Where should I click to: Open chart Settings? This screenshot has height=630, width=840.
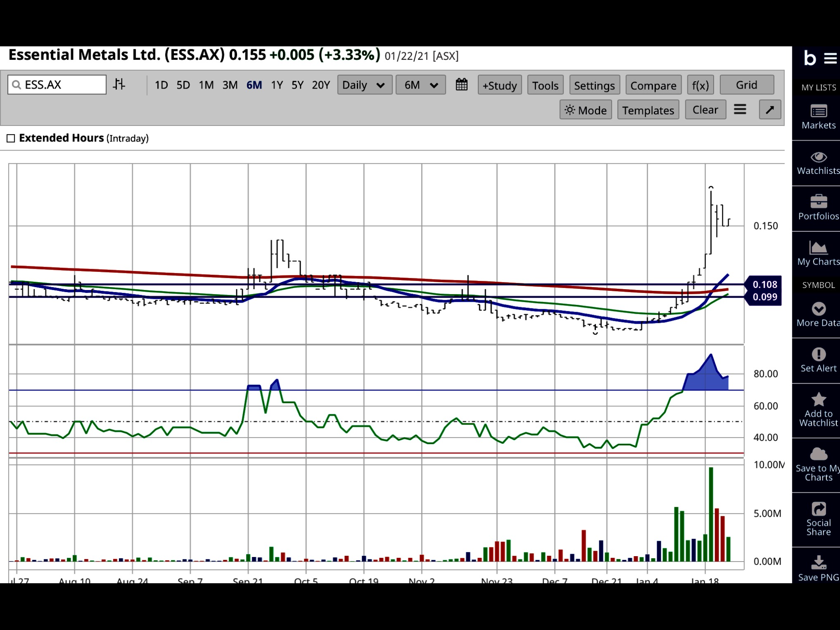click(594, 85)
